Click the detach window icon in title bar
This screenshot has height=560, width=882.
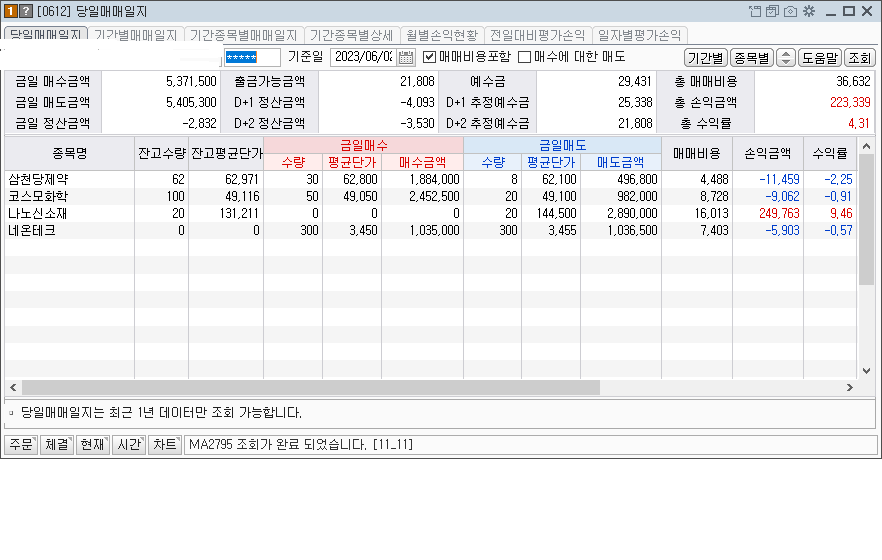(755, 11)
